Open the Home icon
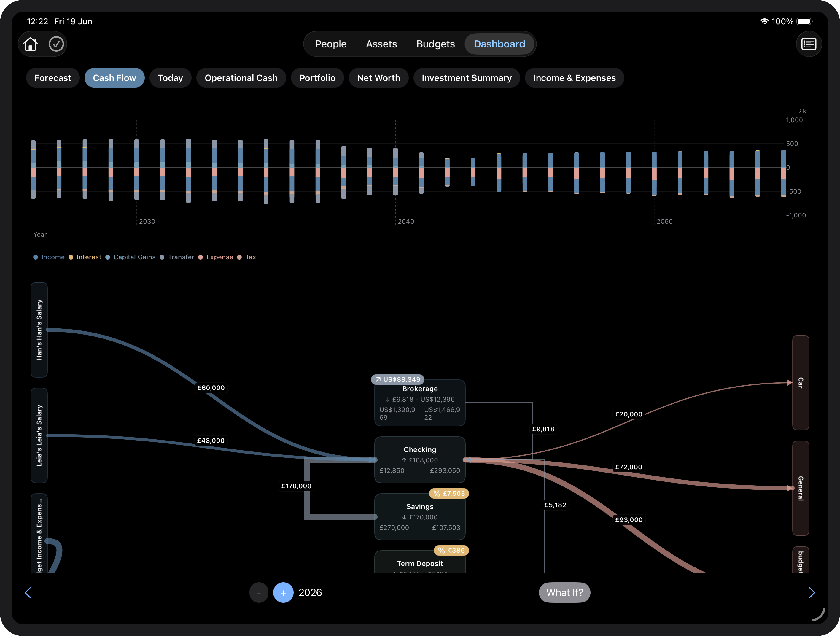The width and height of the screenshot is (840, 636). [x=30, y=44]
